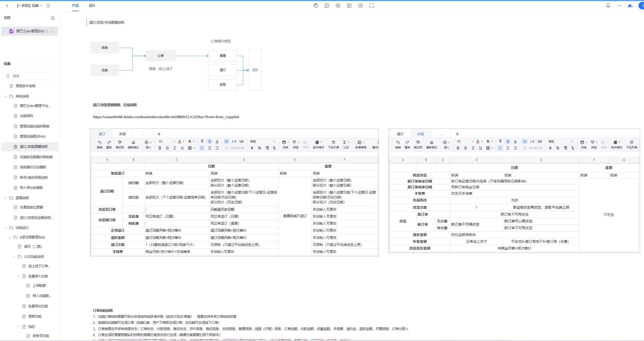Add a new sheet with plus in right spreadsheet
The image size is (644, 341).
(457, 134)
